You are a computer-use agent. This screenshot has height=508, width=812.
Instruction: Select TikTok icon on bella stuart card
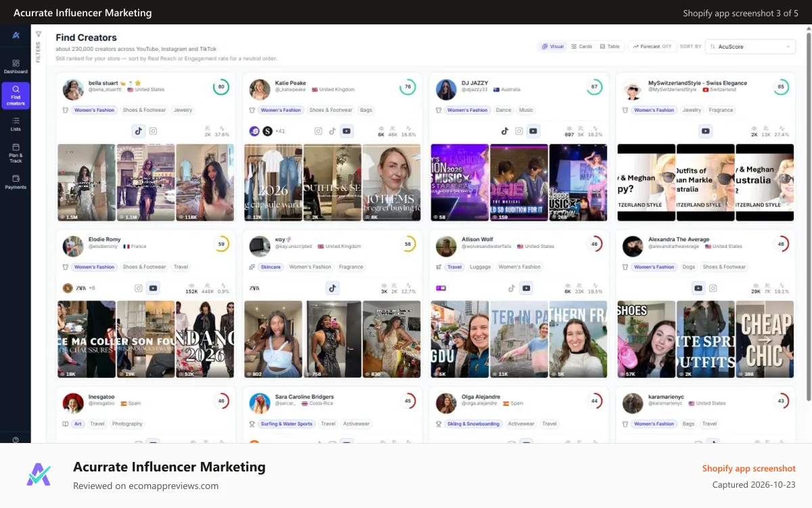(139, 131)
